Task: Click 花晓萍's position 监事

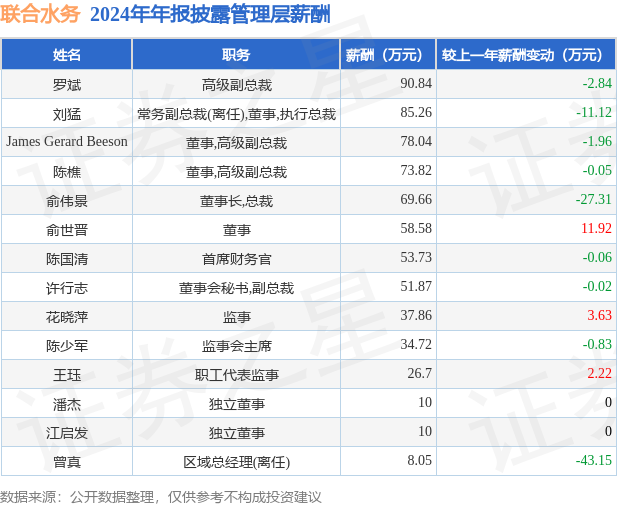Action: [236, 317]
